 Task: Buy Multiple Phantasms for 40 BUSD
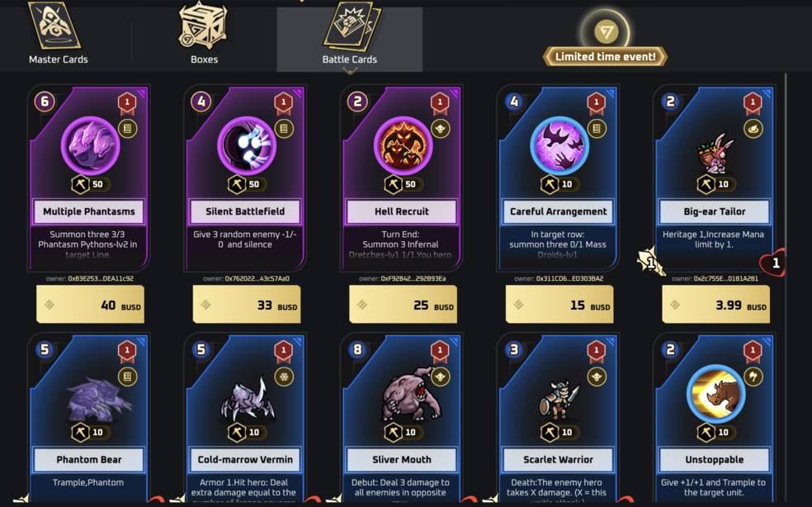pyautogui.click(x=90, y=305)
